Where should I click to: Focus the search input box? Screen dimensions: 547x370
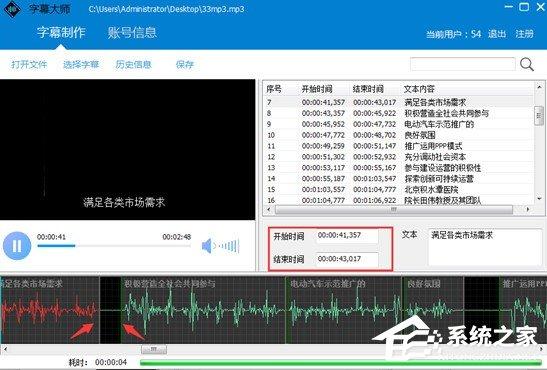click(463, 65)
